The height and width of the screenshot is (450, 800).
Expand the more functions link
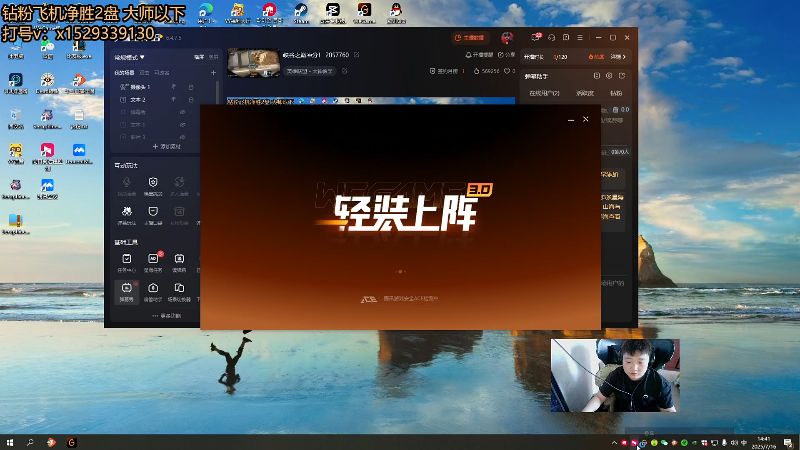click(x=166, y=316)
